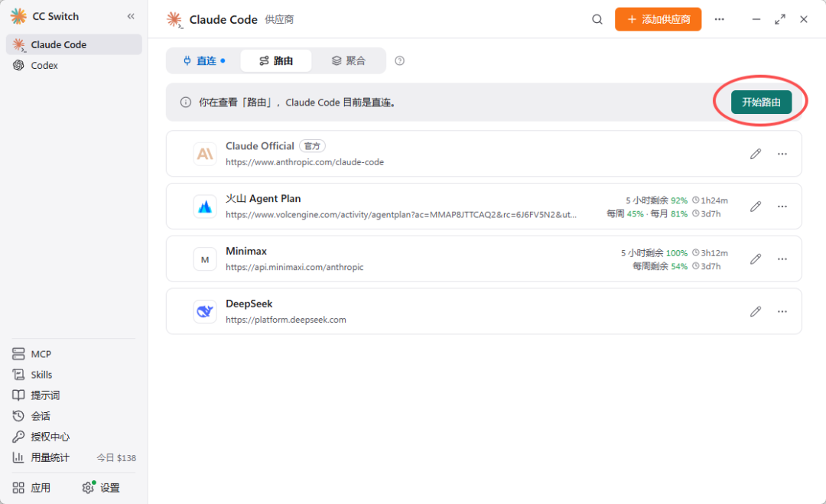The image size is (826, 504).
Task: Click the 3h12m reset timer
Action: tap(710, 253)
